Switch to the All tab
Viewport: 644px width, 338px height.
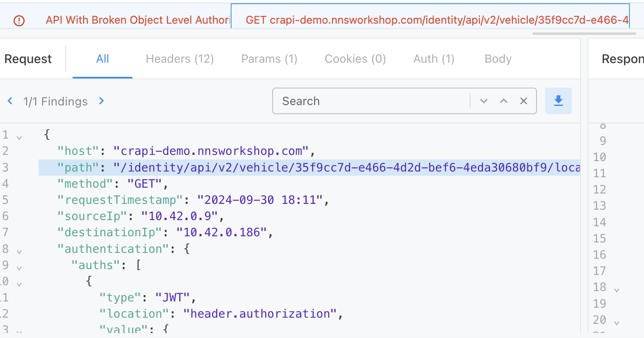pos(102,59)
